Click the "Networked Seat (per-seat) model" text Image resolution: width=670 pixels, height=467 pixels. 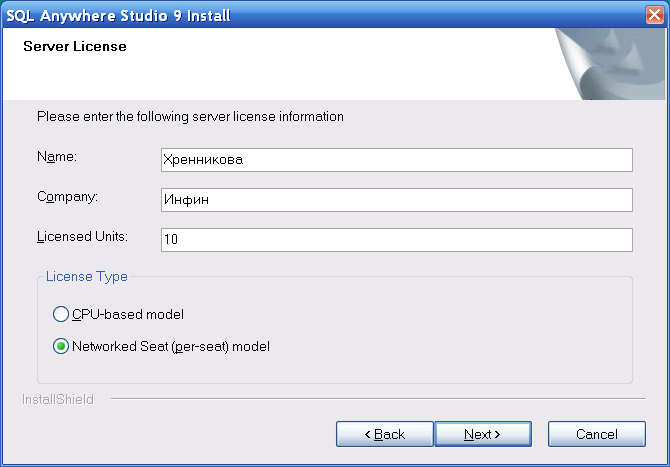click(x=171, y=347)
